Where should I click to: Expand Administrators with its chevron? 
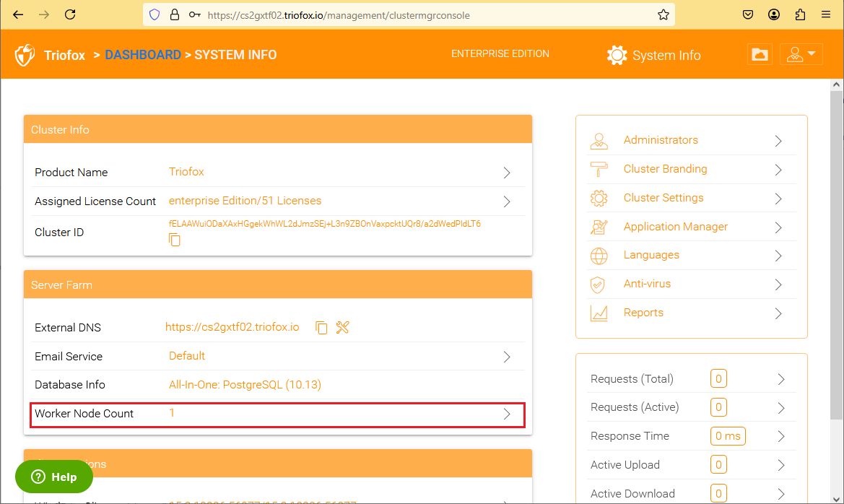(778, 141)
